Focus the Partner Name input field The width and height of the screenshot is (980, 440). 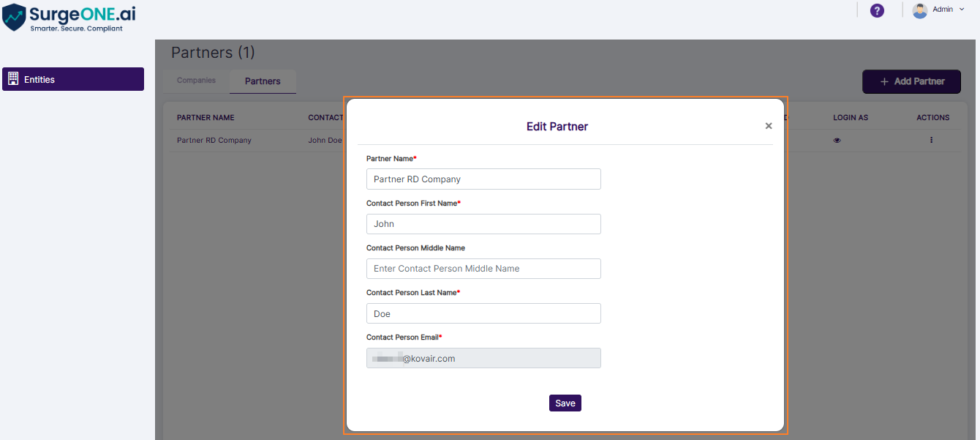click(x=483, y=179)
